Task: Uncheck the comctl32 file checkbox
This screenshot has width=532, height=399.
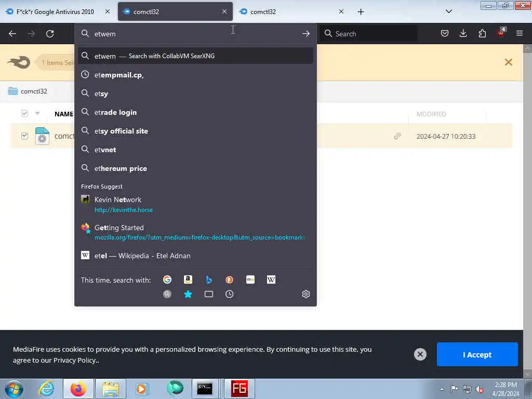Action: 24,136
